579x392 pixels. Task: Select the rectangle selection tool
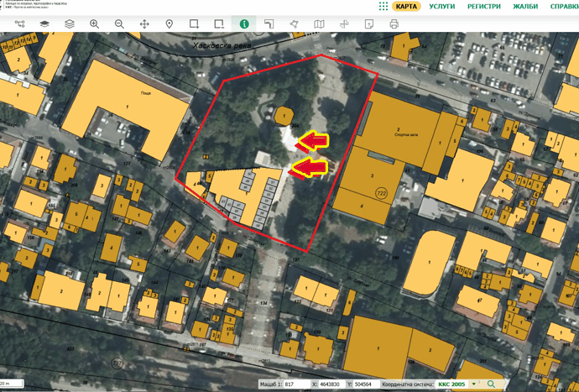click(194, 24)
